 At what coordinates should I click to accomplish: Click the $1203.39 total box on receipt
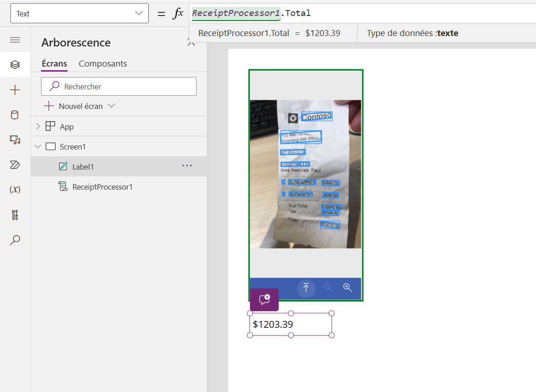click(330, 225)
